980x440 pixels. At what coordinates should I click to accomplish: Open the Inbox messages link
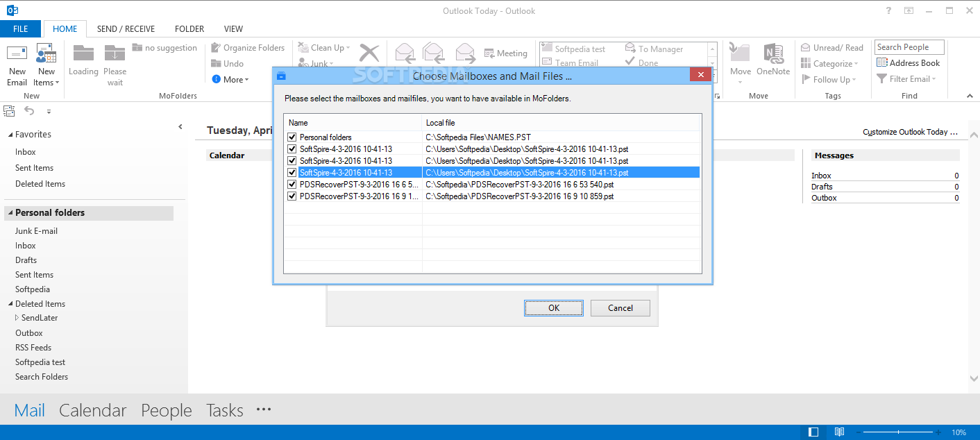click(x=821, y=176)
